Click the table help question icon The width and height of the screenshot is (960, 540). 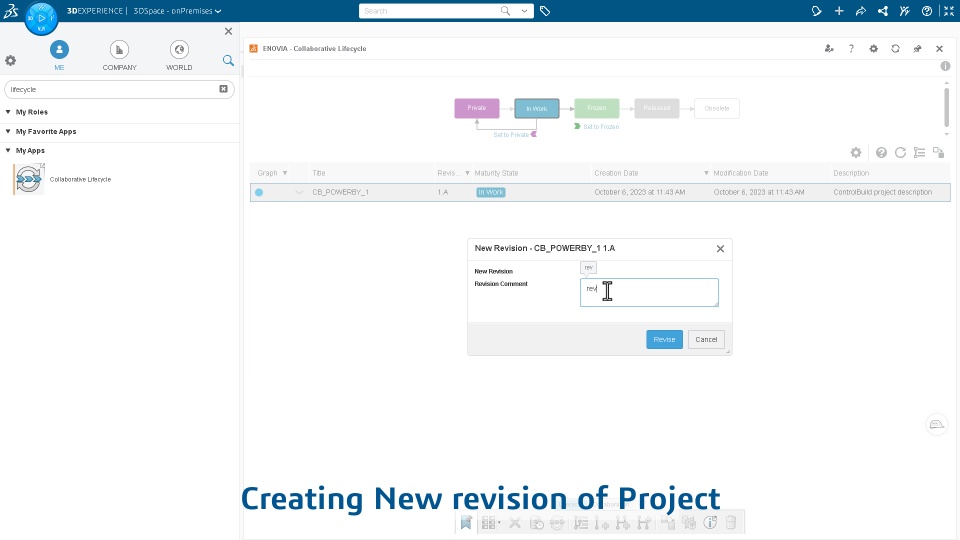coord(881,152)
